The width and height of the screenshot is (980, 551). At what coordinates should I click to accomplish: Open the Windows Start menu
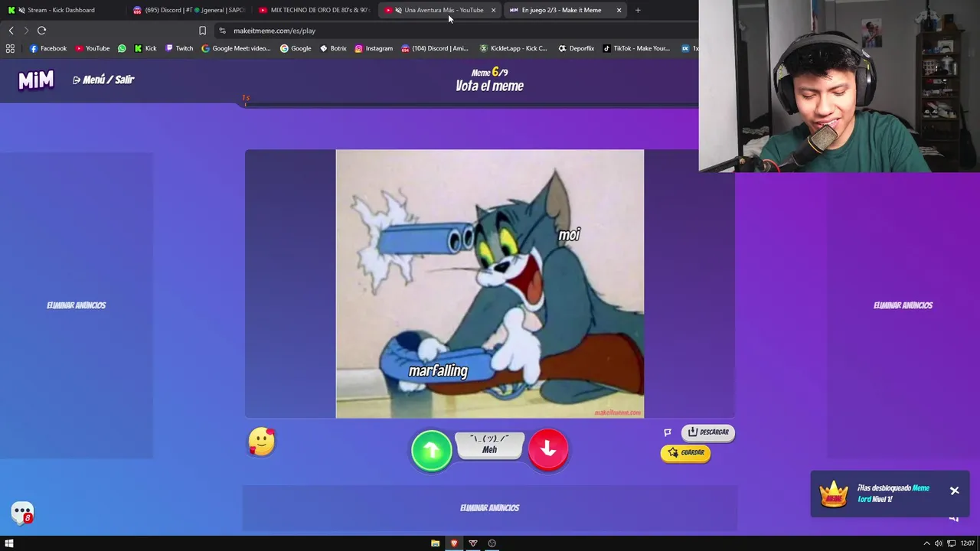click(x=9, y=543)
